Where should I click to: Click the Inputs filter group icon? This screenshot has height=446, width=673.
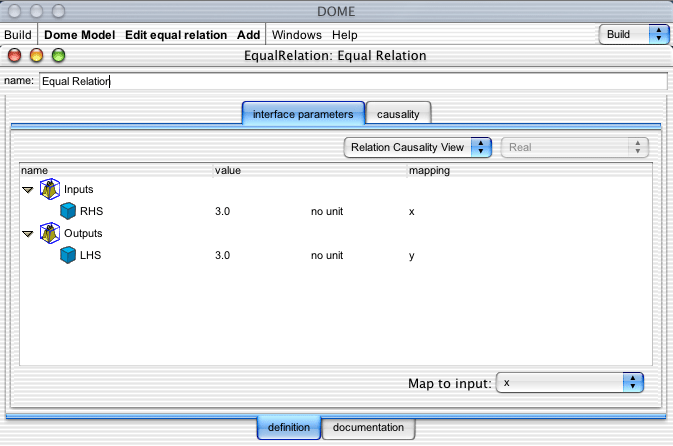50,189
